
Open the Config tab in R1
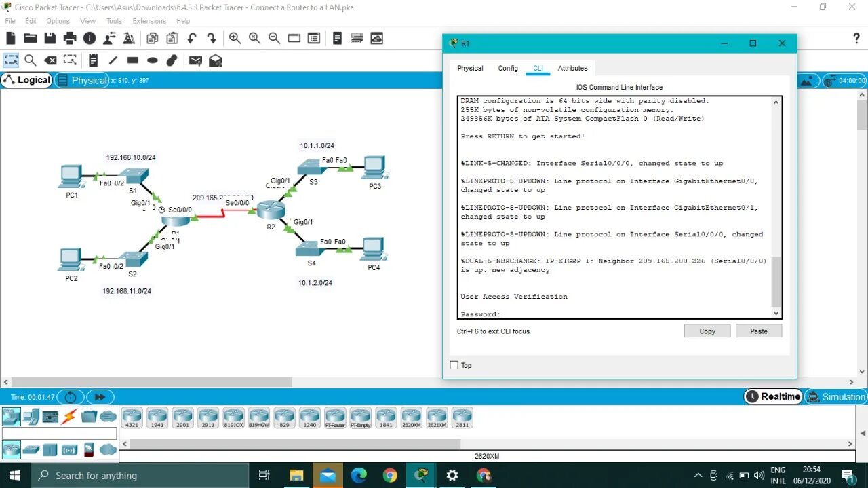508,68
